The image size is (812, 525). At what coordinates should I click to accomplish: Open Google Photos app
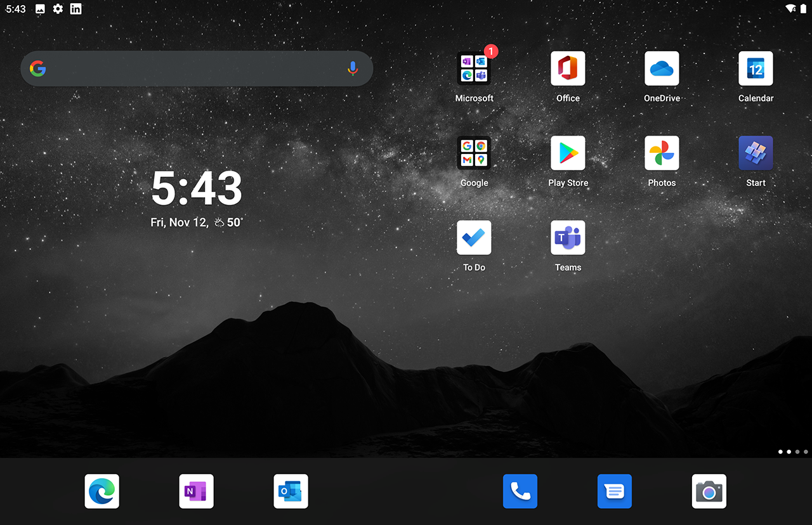click(x=662, y=153)
